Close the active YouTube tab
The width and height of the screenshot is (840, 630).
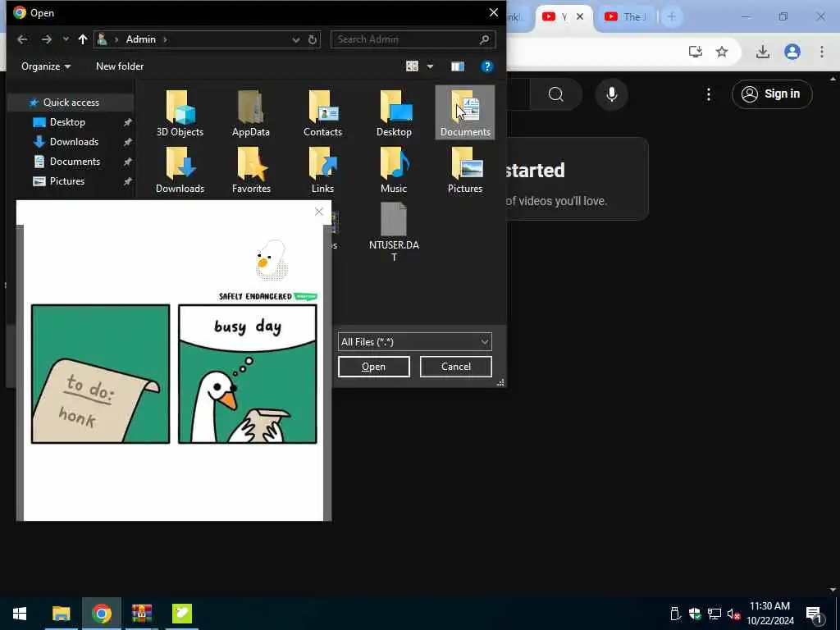580,16
